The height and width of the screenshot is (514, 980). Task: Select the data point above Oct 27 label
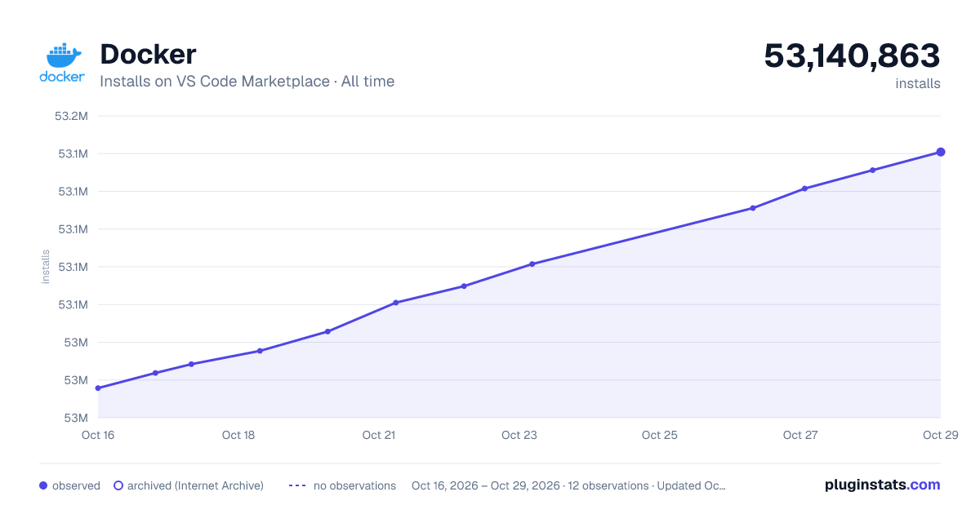(804, 188)
